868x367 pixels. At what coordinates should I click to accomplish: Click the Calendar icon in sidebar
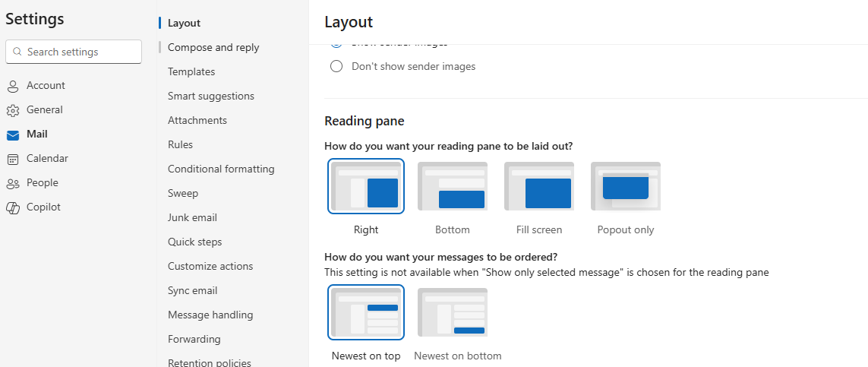[13, 159]
